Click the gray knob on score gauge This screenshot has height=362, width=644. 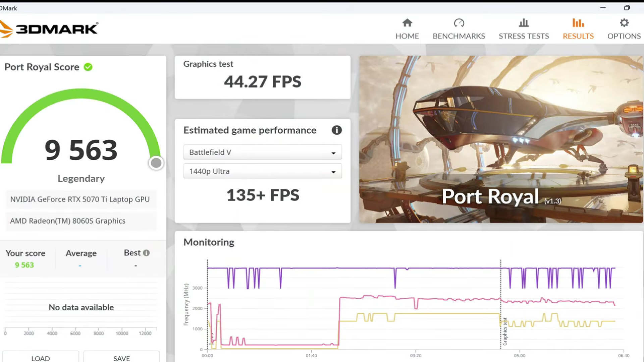pyautogui.click(x=156, y=163)
